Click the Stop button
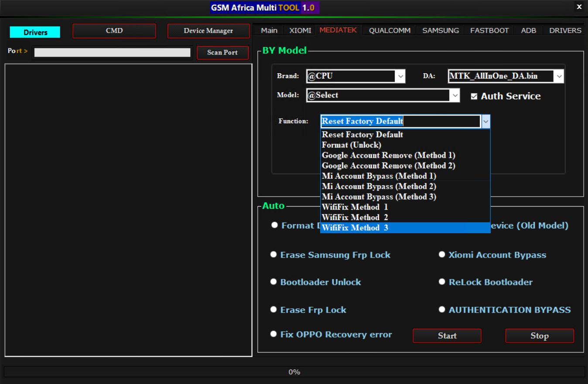Image resolution: width=588 pixels, height=384 pixels. (540, 336)
